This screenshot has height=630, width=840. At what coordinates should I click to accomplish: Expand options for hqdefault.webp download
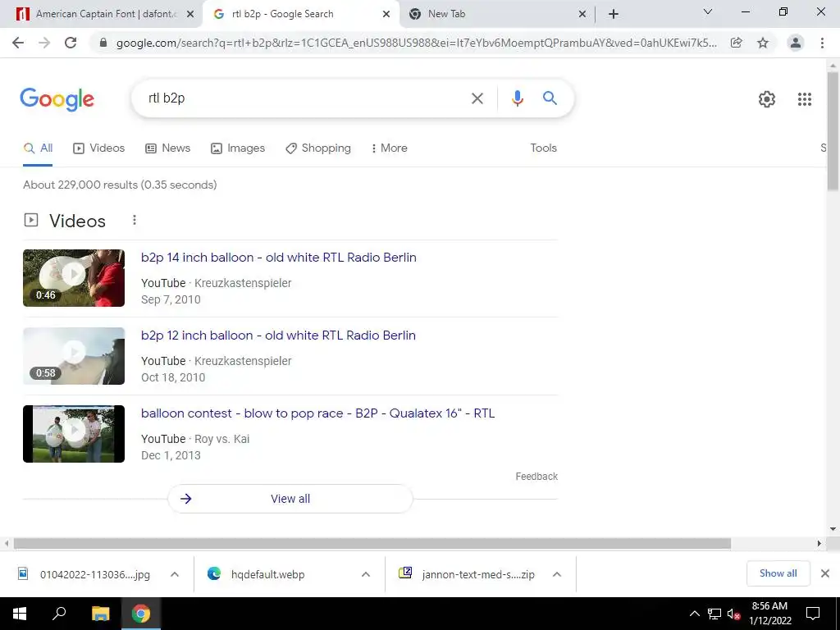[x=366, y=574]
